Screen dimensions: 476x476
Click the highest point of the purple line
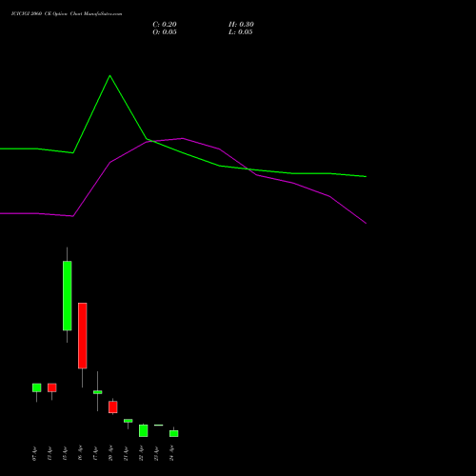click(x=183, y=138)
